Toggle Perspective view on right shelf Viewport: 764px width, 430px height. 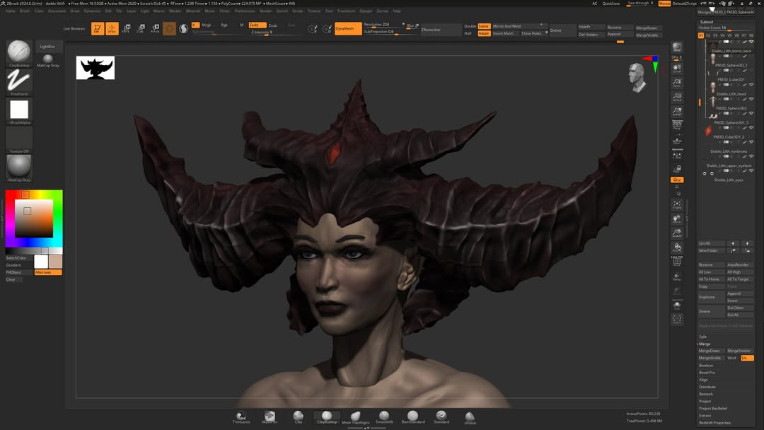(677, 126)
